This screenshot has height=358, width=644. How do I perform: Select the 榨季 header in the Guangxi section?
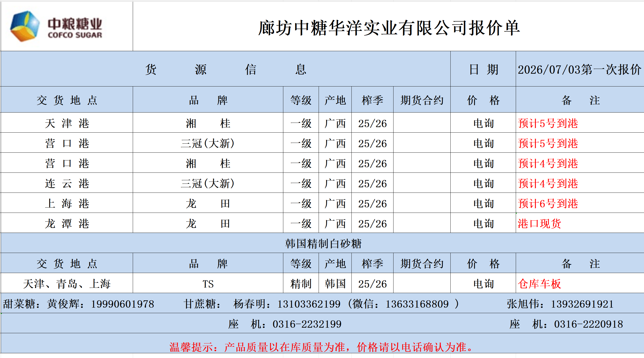point(372,100)
